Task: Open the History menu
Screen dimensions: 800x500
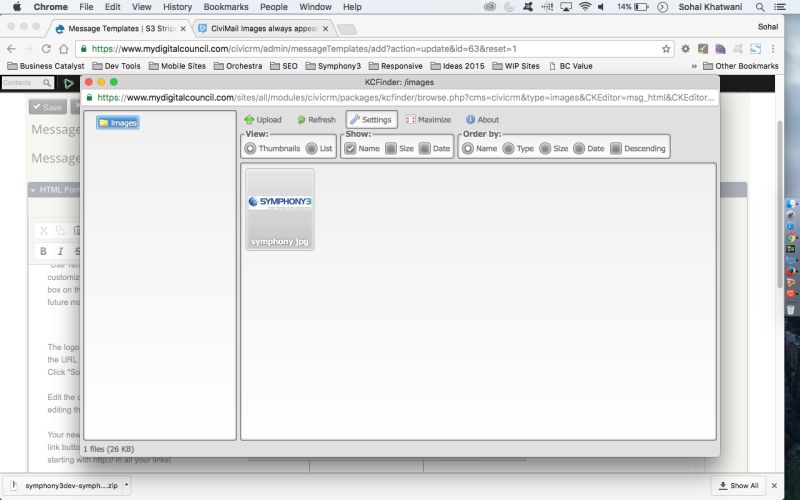Action: (x=177, y=7)
